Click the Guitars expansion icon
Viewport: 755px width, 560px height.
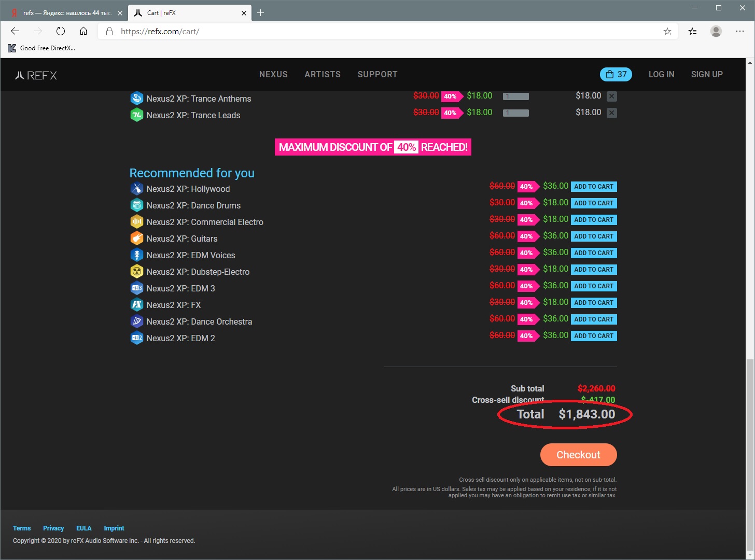tap(136, 239)
